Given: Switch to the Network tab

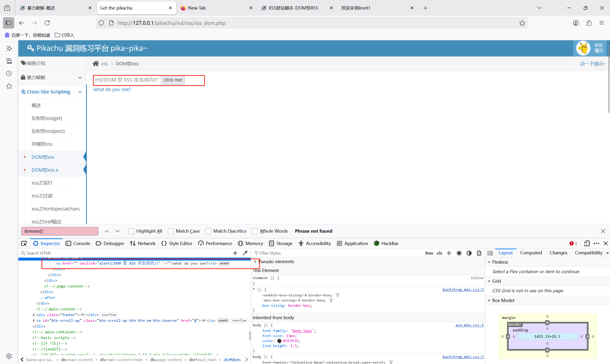Looking at the screenshot, I should [x=143, y=243].
